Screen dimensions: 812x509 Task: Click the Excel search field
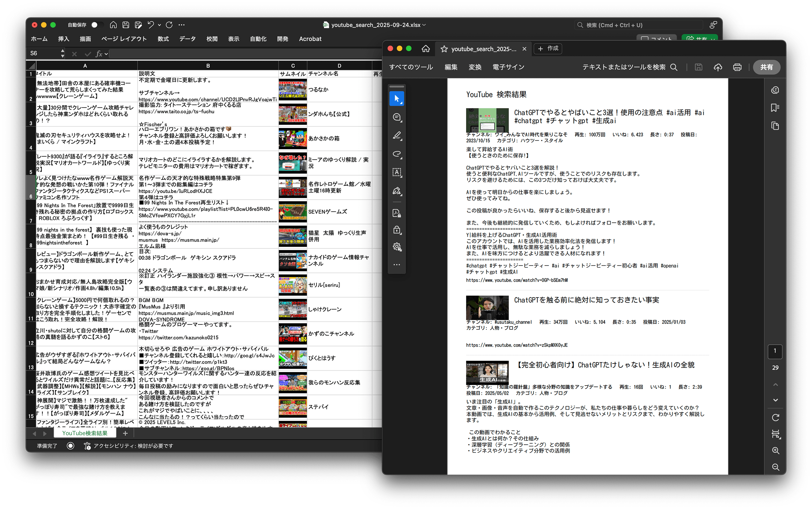(x=638, y=25)
